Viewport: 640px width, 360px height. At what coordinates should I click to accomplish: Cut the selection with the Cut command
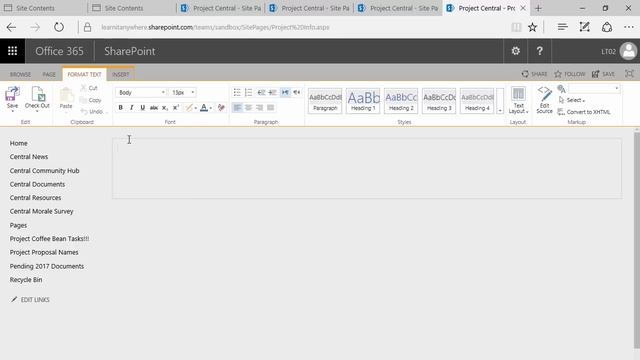(89, 88)
